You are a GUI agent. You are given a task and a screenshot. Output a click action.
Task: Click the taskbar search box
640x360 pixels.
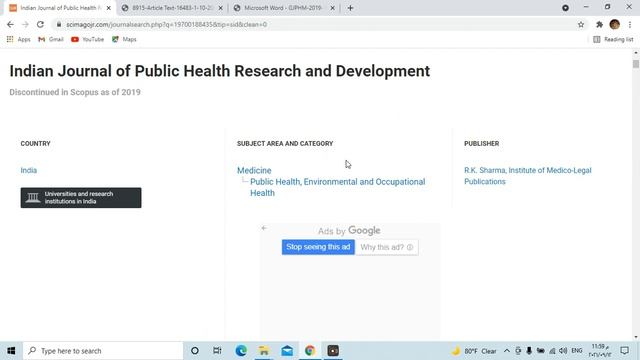(x=103, y=351)
